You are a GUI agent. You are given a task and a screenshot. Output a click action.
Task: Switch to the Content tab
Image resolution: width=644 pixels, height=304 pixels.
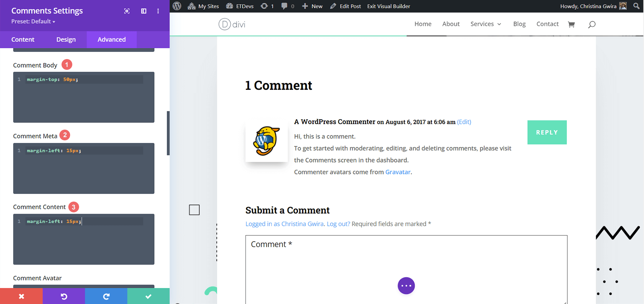tap(23, 39)
